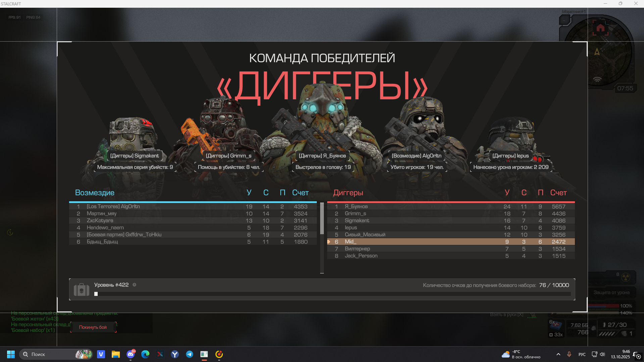The width and height of the screenshot is (644, 362).
Task: Click the Счет column header for Диггеры
Action: point(558,193)
